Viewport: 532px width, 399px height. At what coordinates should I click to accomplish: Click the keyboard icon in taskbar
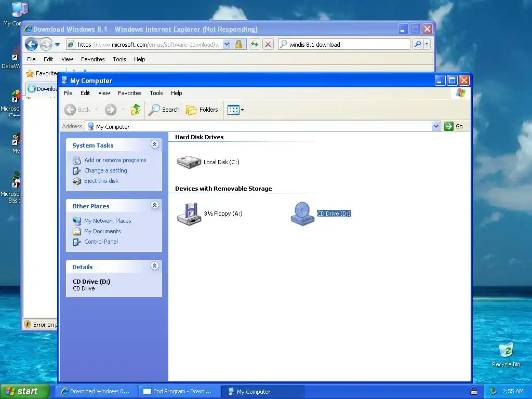tap(474, 392)
